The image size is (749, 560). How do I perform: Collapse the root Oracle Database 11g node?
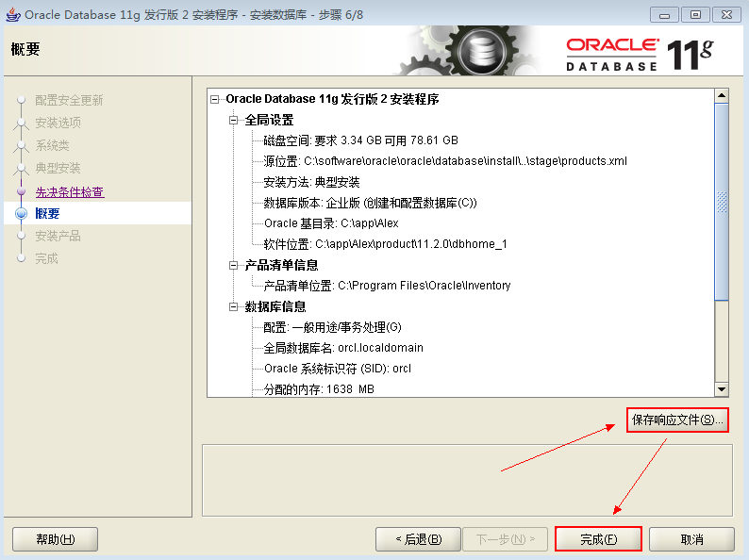(215, 99)
